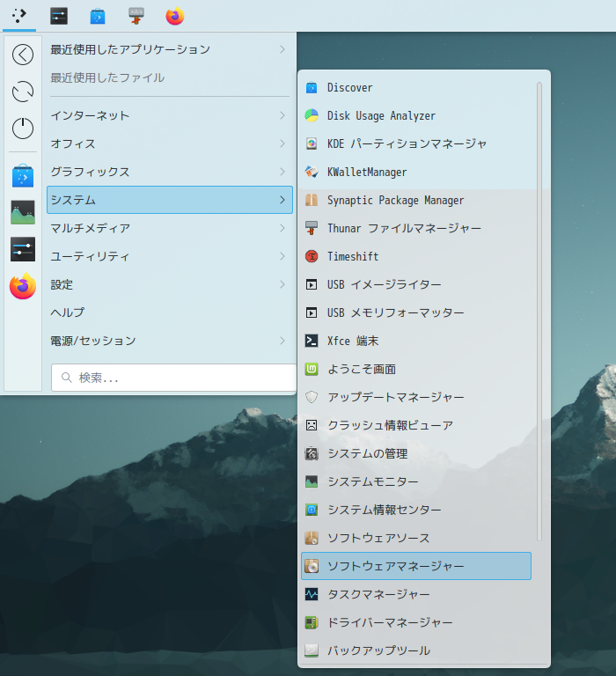This screenshot has height=676, width=616.
Task: Expand the グラフィックス category arrow
Action: tap(282, 172)
